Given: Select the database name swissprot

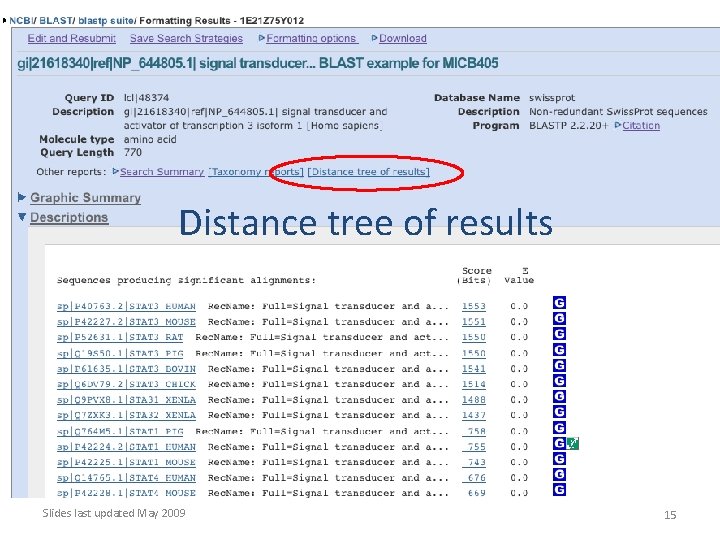Looking at the screenshot, I should pyautogui.click(x=552, y=98).
